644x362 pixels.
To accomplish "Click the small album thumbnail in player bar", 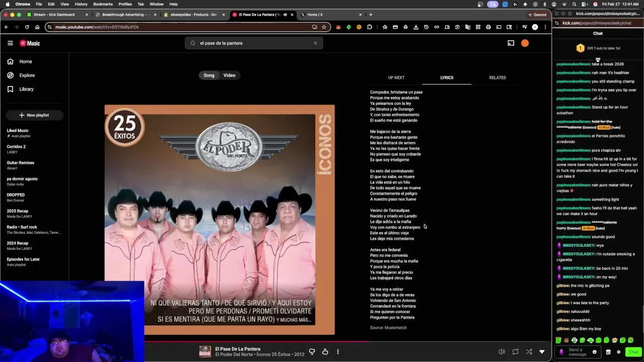I will pos(205,352).
